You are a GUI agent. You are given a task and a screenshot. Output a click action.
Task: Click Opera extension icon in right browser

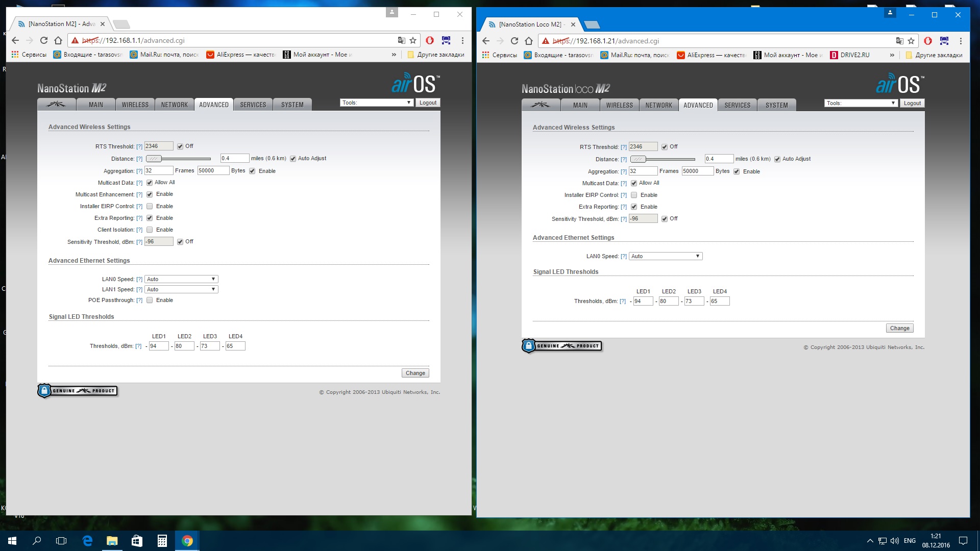click(x=928, y=41)
